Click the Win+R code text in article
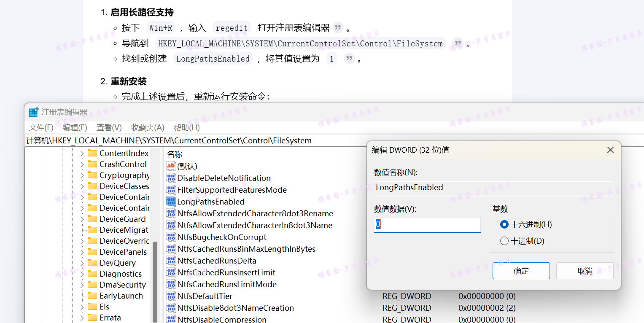This screenshot has width=644, height=323. point(161,28)
